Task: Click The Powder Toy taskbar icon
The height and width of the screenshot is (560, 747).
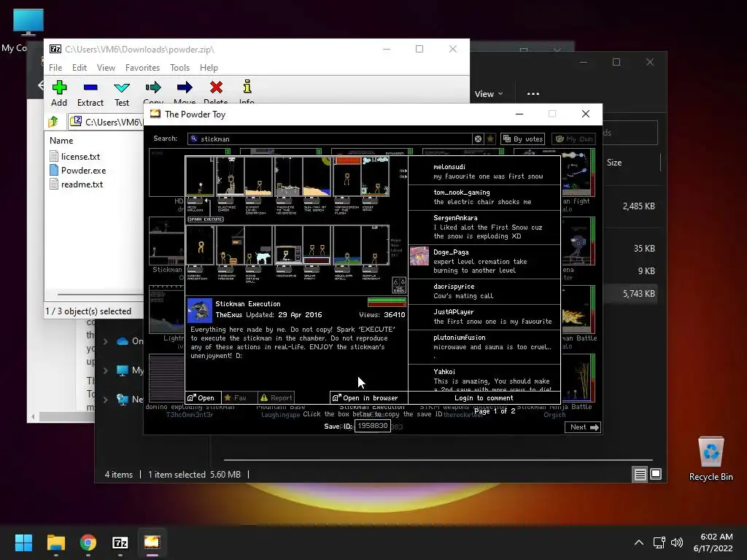Action: pyautogui.click(x=152, y=542)
